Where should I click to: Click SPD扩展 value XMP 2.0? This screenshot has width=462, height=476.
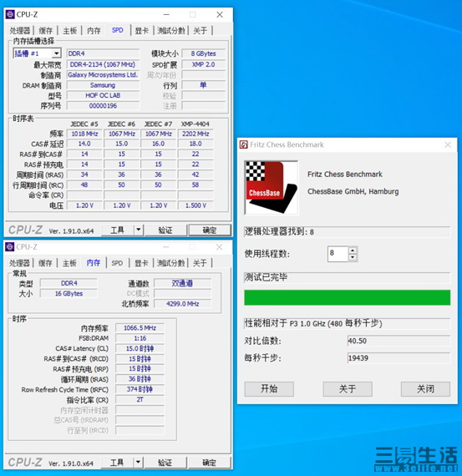coord(204,64)
